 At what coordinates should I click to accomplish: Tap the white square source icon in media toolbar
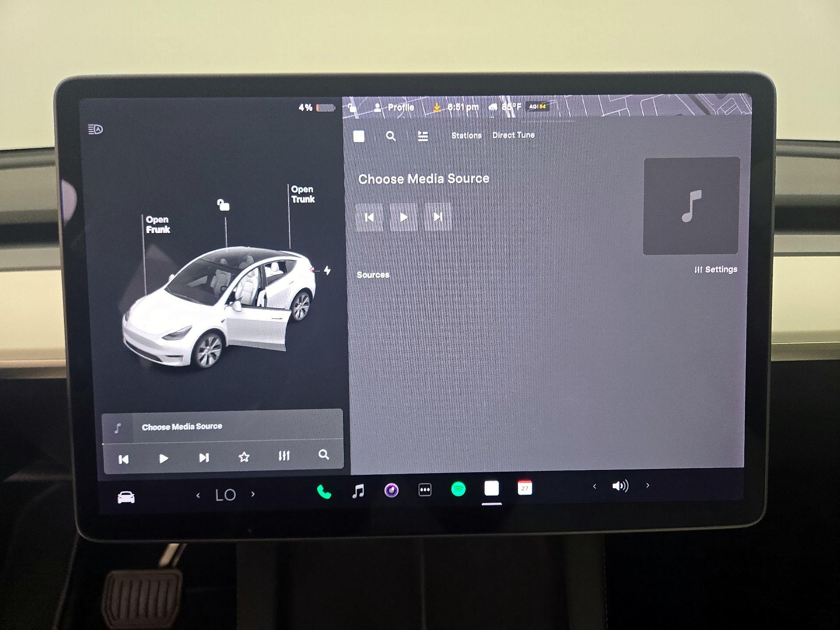[x=359, y=136]
